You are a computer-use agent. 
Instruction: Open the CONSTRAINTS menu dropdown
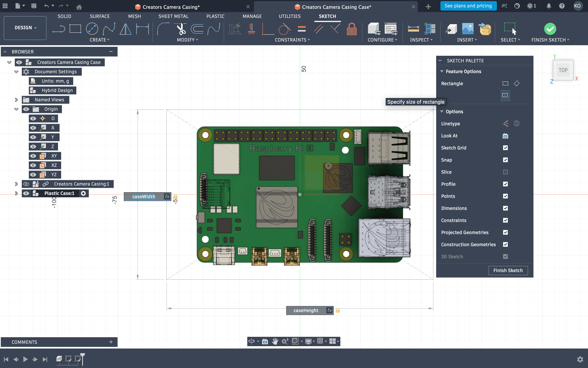[x=292, y=40]
